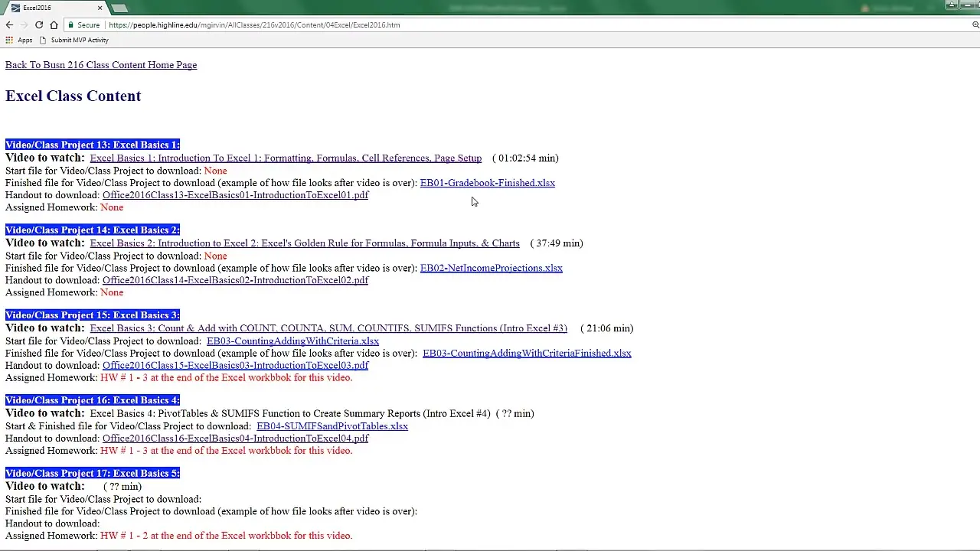Download EB01-Gradebook-Finished.xlsx
The height and width of the screenshot is (551, 980).
488,183
